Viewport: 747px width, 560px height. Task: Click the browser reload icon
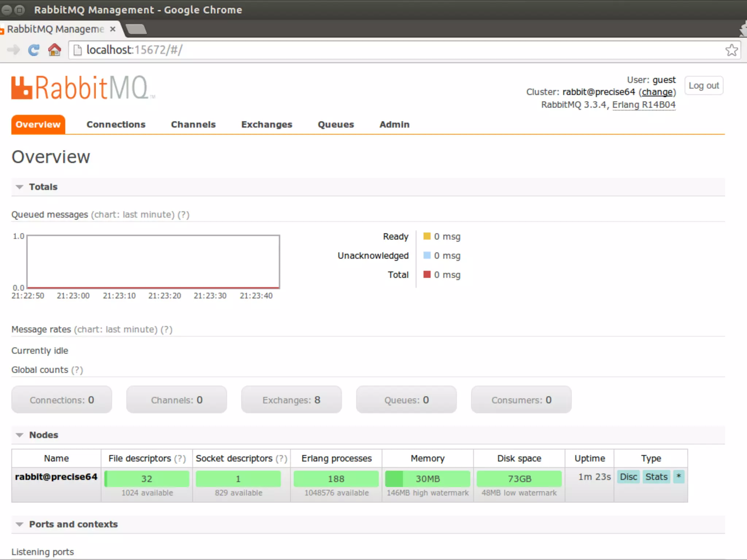34,50
